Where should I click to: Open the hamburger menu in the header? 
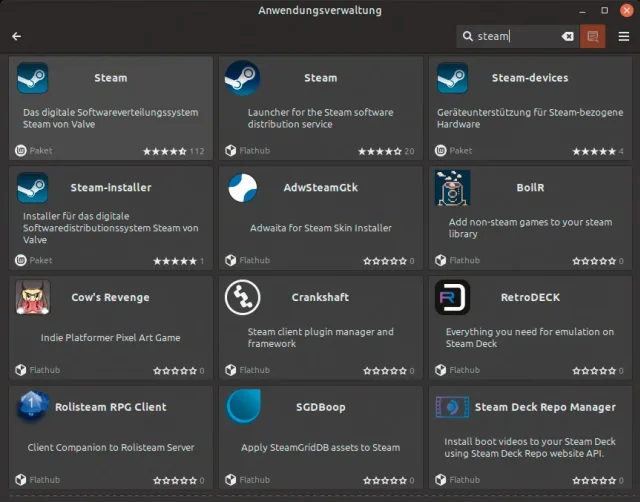[624, 36]
